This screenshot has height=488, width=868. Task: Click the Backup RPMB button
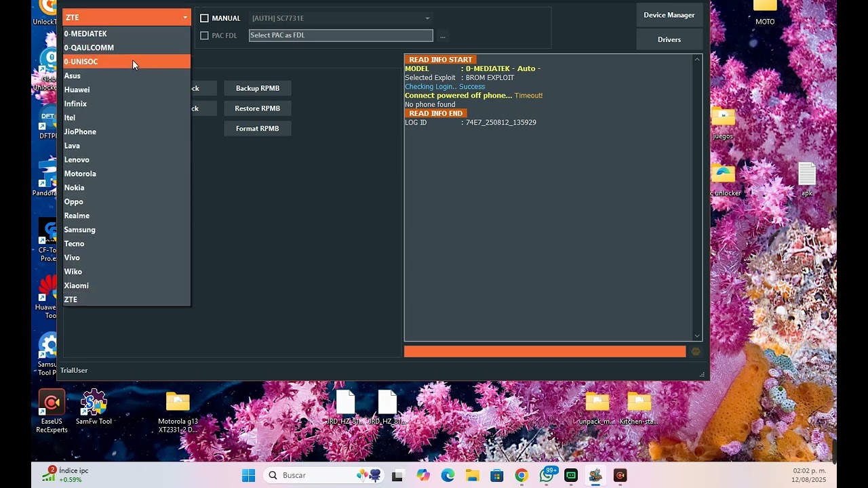pos(258,88)
